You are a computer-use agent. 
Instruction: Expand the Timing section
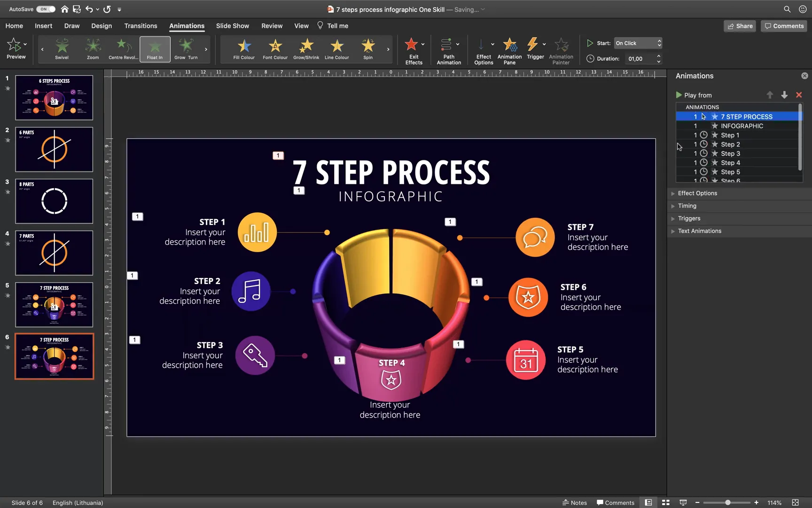[x=688, y=206]
